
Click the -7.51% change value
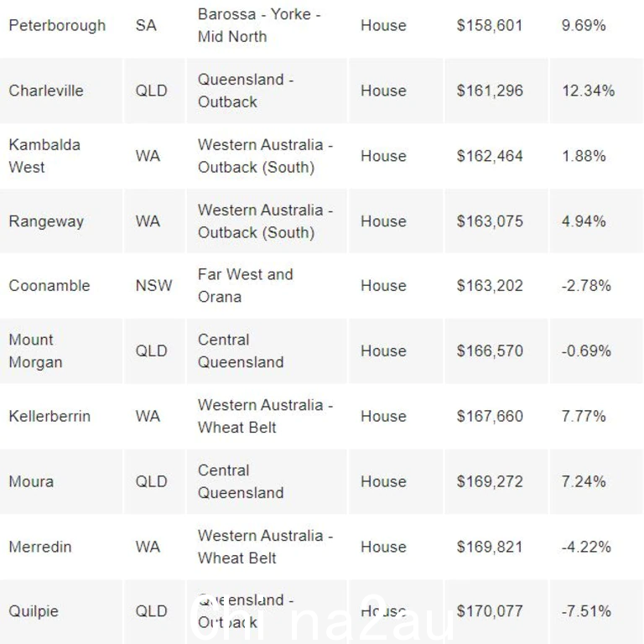(586, 611)
